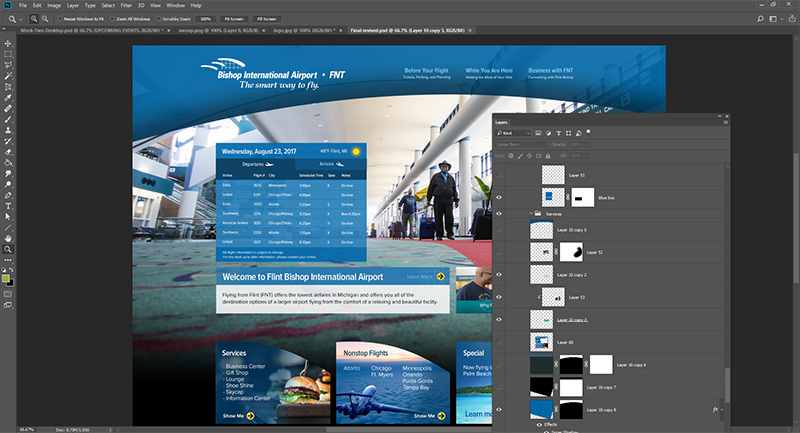Select the Magic Wand tool
Viewport: 800px width, 433px height.
pos(8,76)
